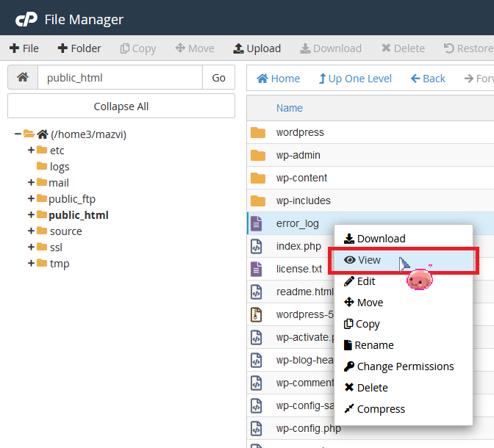Select the wp-includes folder name
The width and height of the screenshot is (494, 448).
tap(303, 200)
